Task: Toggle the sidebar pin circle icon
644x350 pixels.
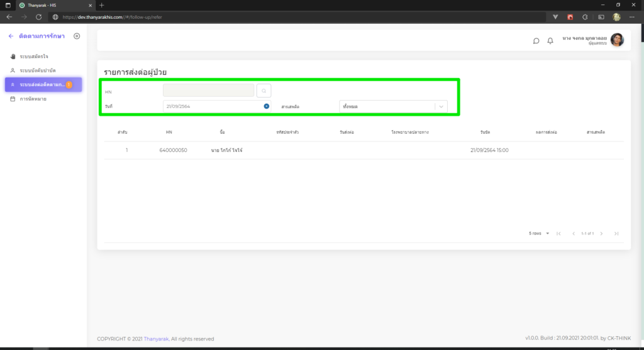Action: pyautogui.click(x=77, y=36)
